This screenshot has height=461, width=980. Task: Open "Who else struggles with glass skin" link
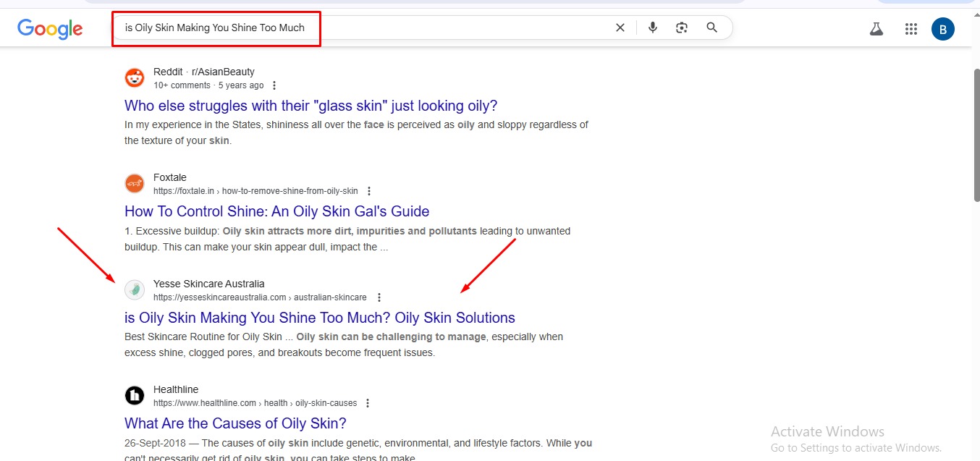click(311, 106)
